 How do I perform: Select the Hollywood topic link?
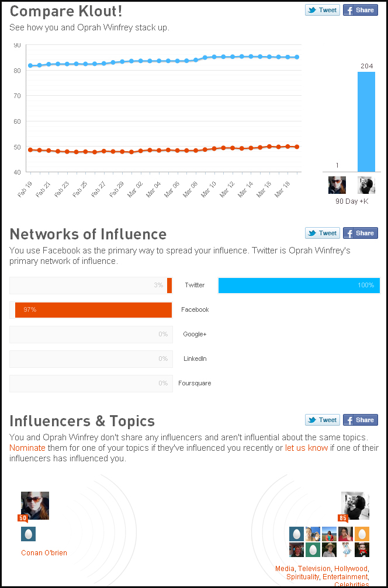351,569
